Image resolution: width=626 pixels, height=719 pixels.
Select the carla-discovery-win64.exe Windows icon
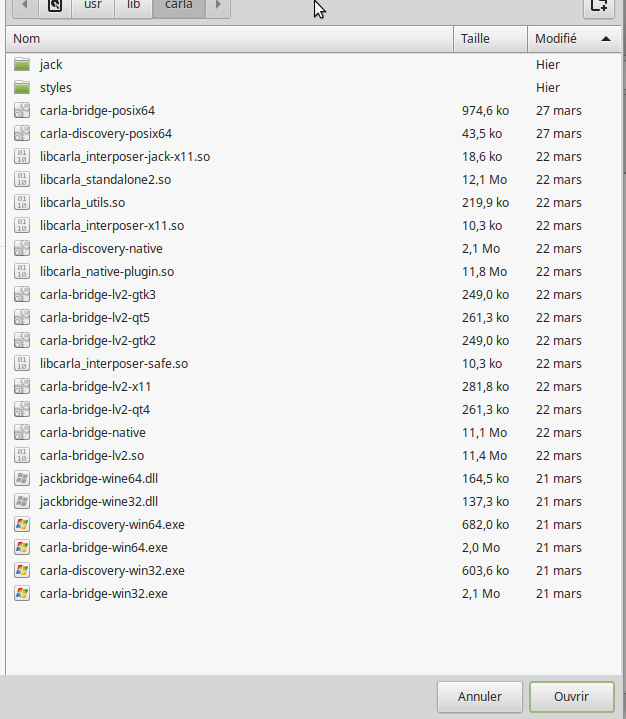point(22,525)
